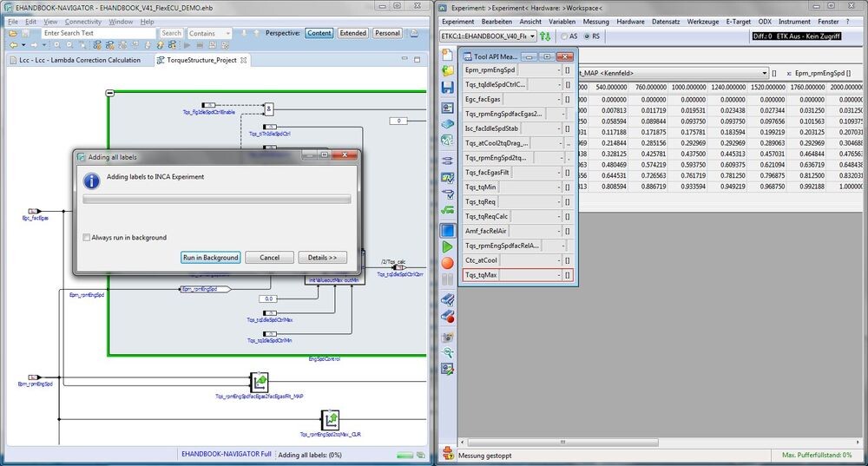Click the Isc_facIdleSpdStab variable label
The height and width of the screenshot is (466, 868).
(491, 128)
